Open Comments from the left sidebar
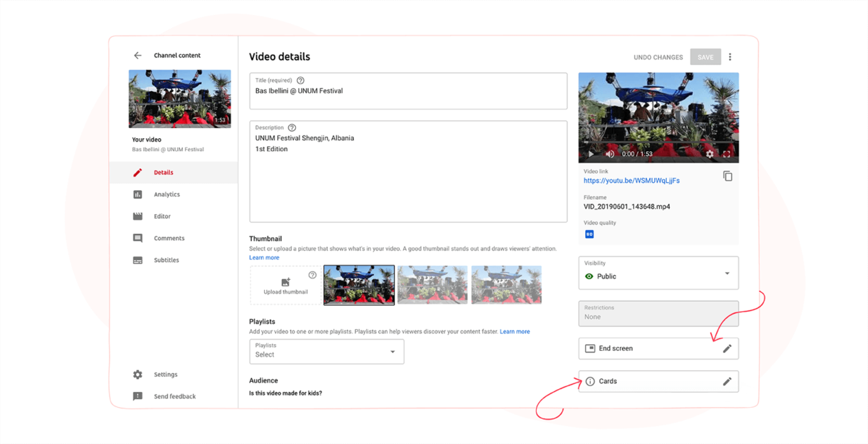 (x=170, y=237)
